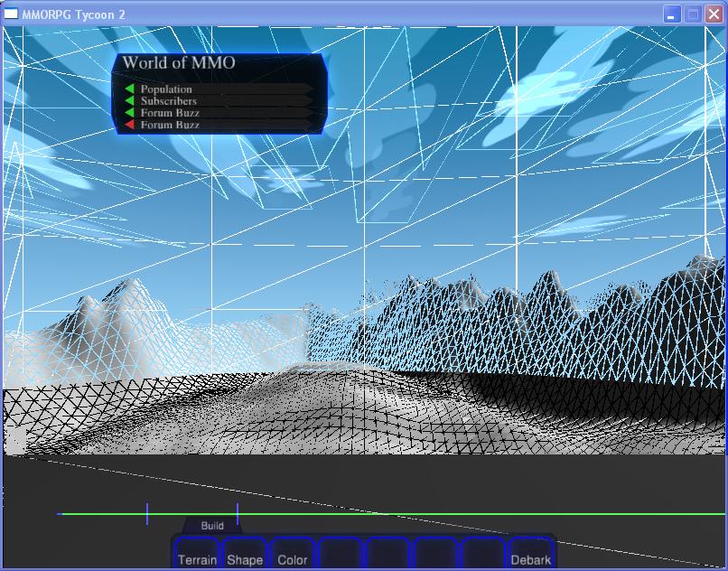Viewport: 728px width, 571px height.
Task: Click the green arrow beside Subscribers
Action: (x=129, y=101)
